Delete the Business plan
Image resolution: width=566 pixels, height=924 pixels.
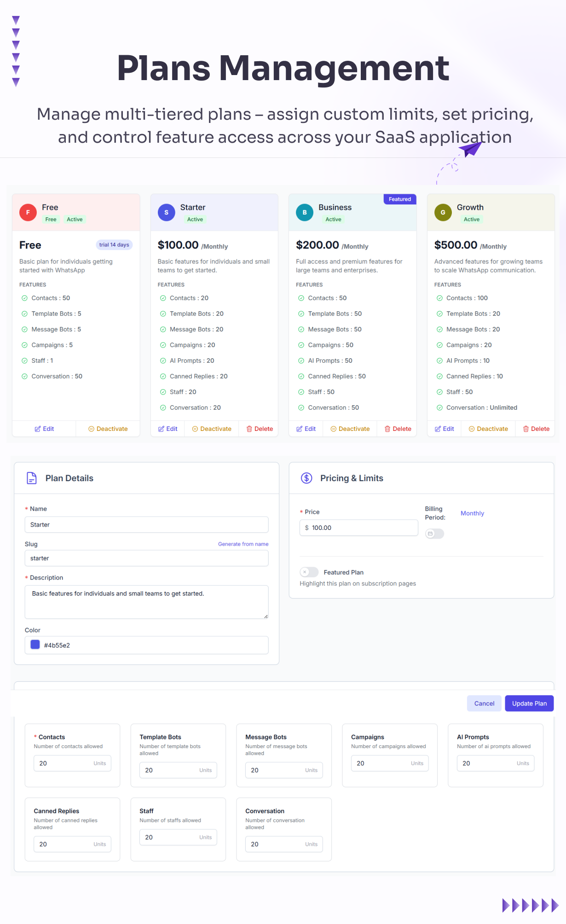pyautogui.click(x=398, y=429)
